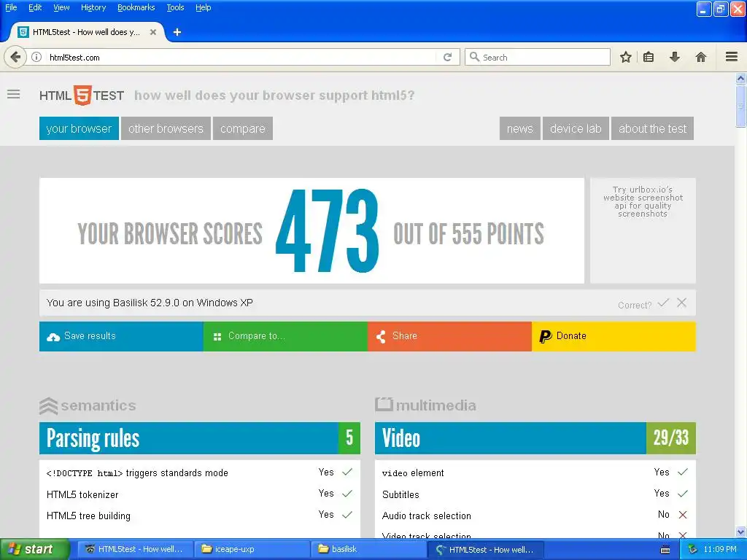Open the File menu

point(11,7)
